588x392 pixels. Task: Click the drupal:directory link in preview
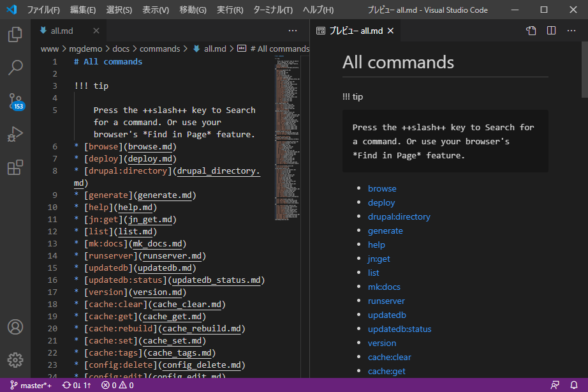pyautogui.click(x=399, y=216)
